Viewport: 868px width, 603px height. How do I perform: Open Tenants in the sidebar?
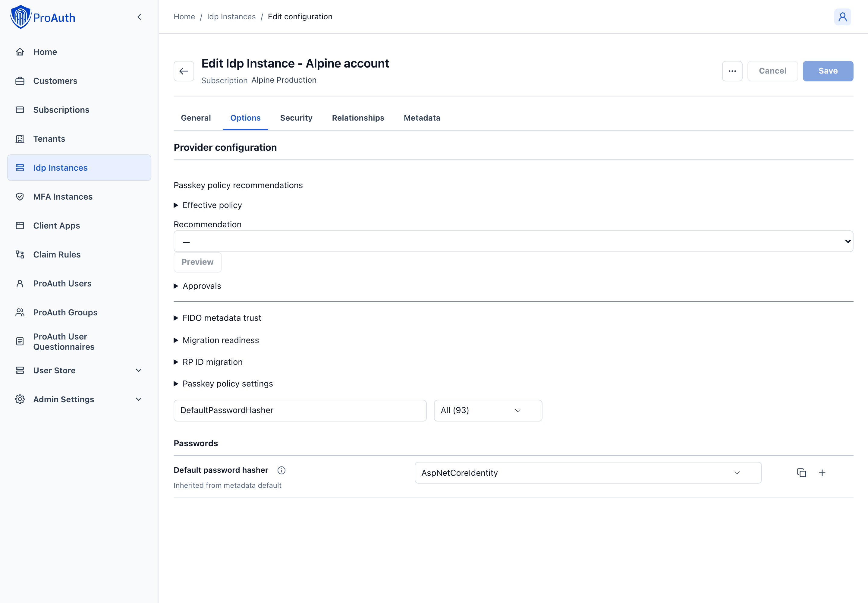[79, 139]
